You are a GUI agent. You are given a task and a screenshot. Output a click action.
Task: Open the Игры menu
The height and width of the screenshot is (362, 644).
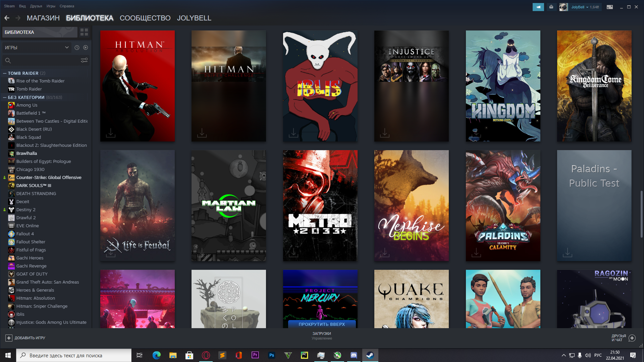click(51, 6)
